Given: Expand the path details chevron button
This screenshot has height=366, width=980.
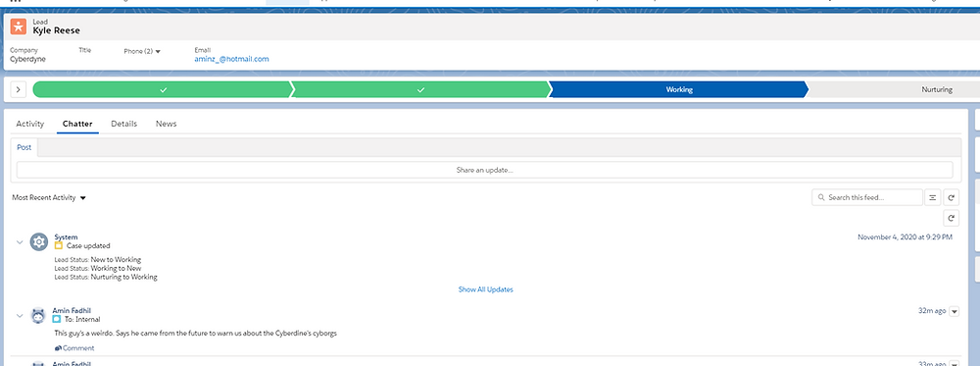Looking at the screenshot, I should pyautogui.click(x=18, y=89).
